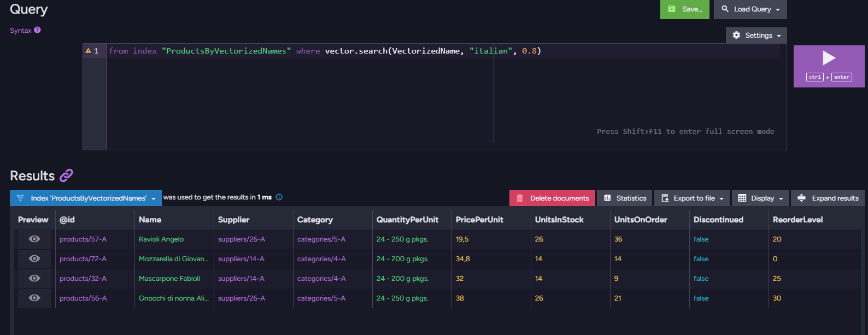Open suppliers/26-A link in first row
868x335 pixels.
(242, 239)
